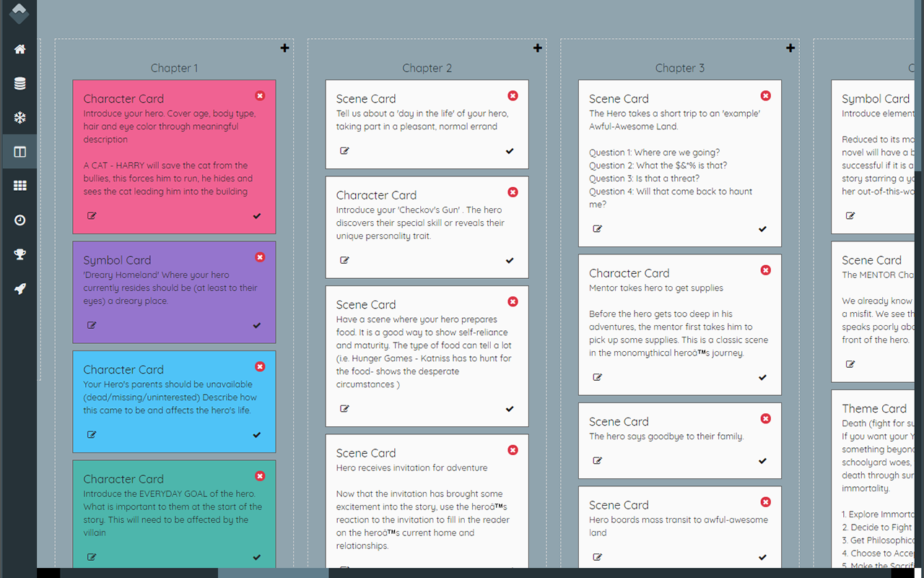924x578 pixels.
Task: Click the horizontal scrollbar at the bottom
Action: coord(273,573)
